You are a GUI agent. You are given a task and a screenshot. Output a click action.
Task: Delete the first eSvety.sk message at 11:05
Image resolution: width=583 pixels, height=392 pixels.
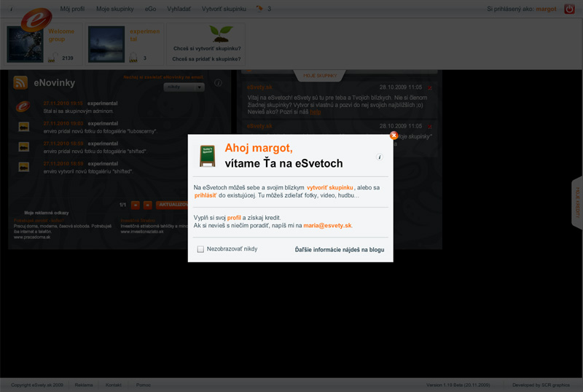tap(430, 87)
